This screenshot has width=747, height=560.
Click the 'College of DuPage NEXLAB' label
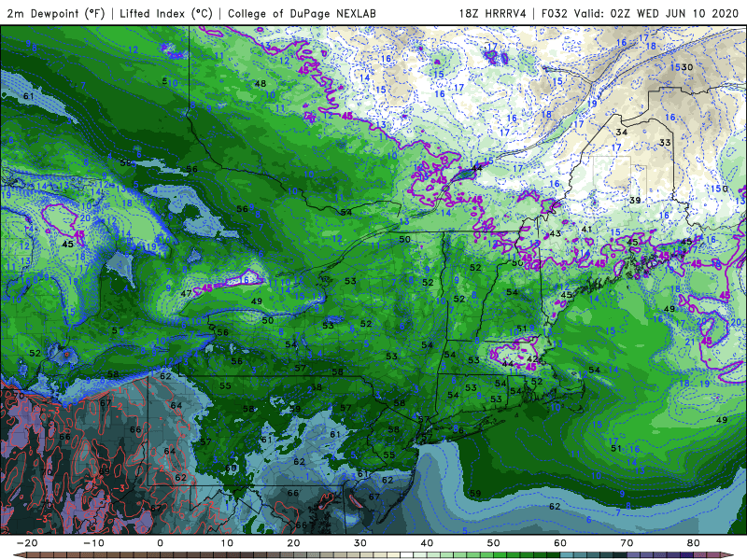302,13
